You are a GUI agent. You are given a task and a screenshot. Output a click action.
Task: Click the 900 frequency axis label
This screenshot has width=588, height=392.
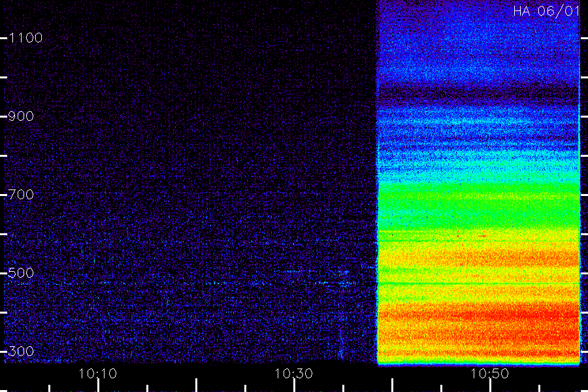(x=21, y=116)
